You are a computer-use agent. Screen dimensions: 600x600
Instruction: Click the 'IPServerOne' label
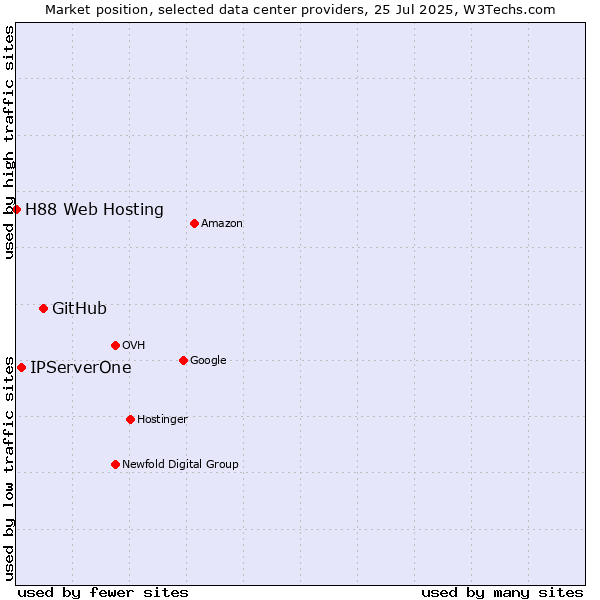[x=81, y=368]
